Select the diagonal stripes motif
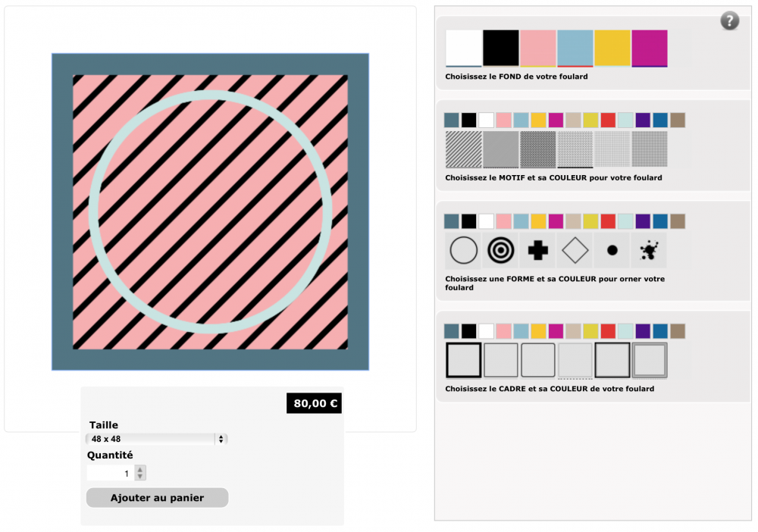 (x=464, y=149)
